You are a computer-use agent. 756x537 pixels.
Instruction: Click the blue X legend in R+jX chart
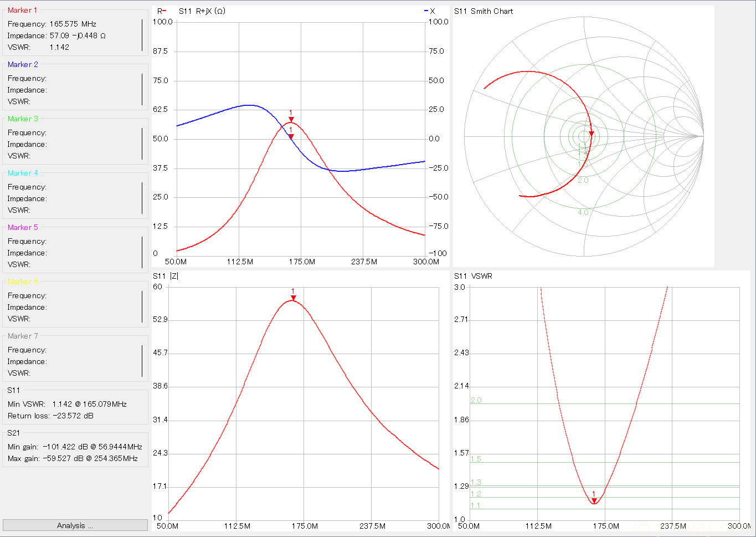pos(430,11)
